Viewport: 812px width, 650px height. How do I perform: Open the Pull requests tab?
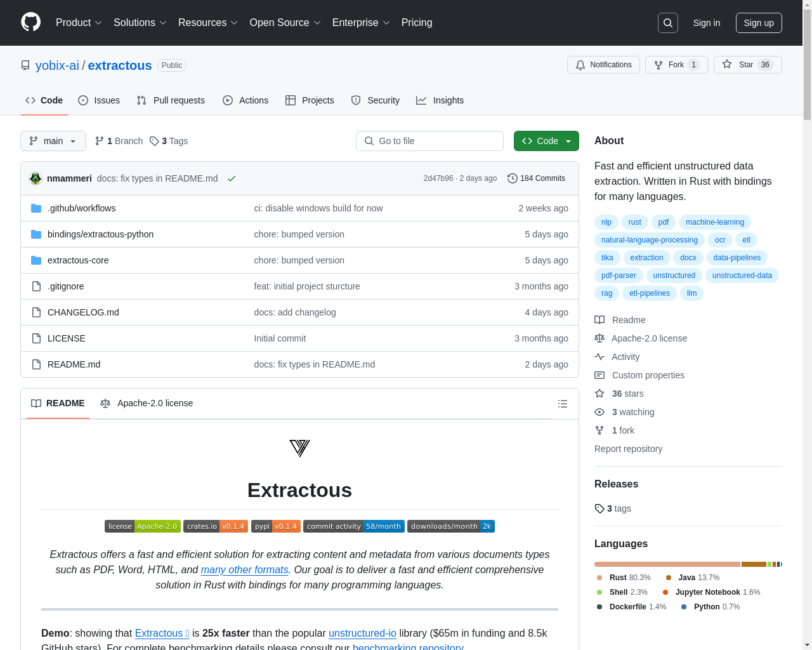click(x=171, y=100)
